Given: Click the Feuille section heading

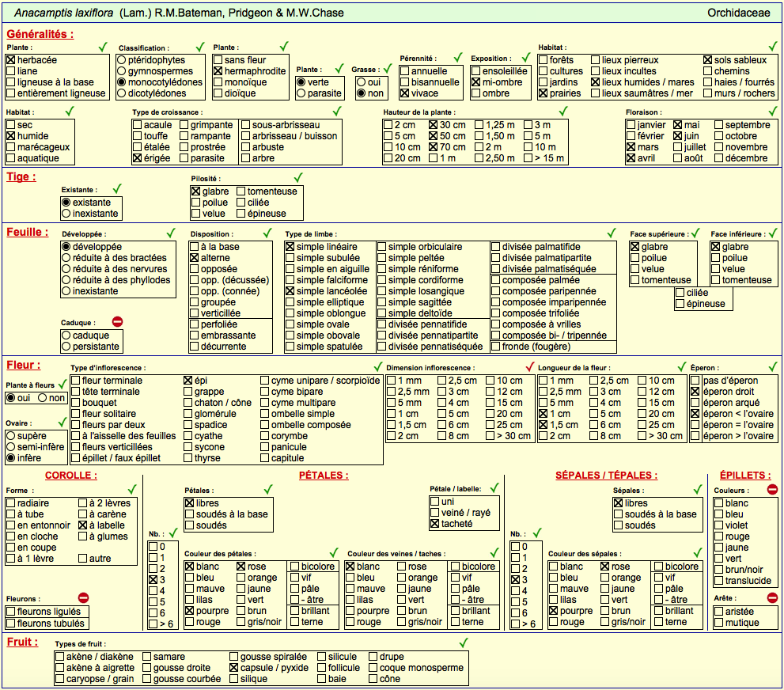Looking at the screenshot, I should [28, 232].
